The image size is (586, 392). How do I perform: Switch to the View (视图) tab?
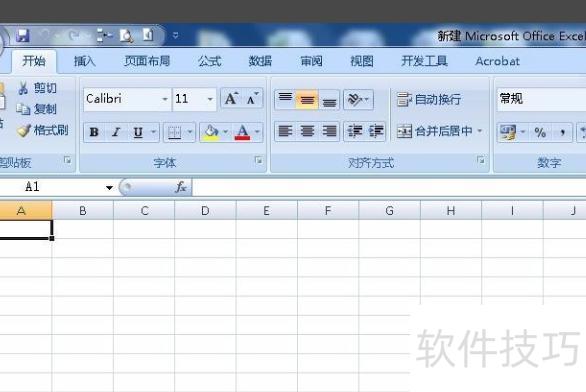tap(362, 61)
